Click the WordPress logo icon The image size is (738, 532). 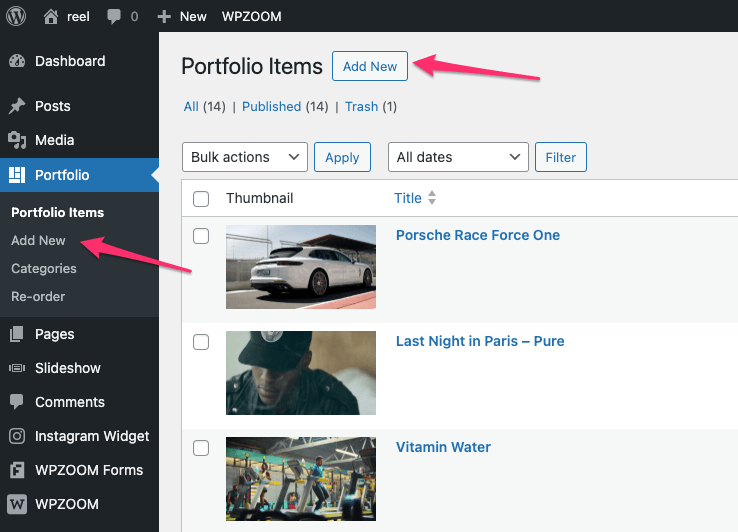[17, 16]
